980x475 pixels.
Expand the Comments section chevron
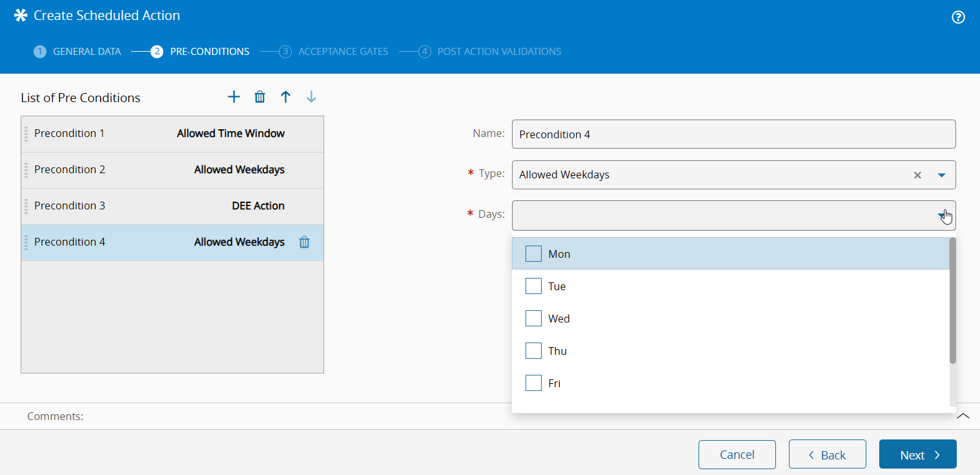pyautogui.click(x=963, y=416)
